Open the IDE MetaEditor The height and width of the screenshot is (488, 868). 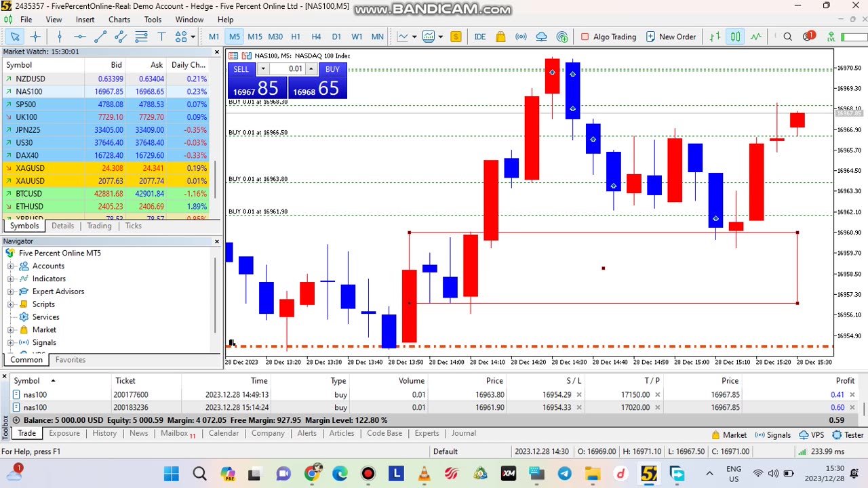pos(480,37)
